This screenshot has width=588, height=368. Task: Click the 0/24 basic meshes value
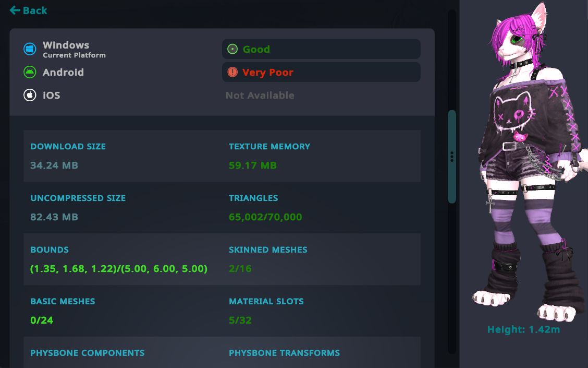[x=42, y=320]
